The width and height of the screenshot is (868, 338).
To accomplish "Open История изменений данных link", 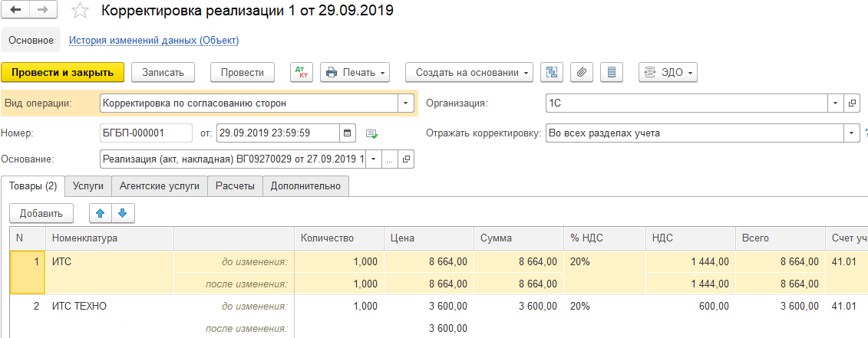I will point(154,40).
